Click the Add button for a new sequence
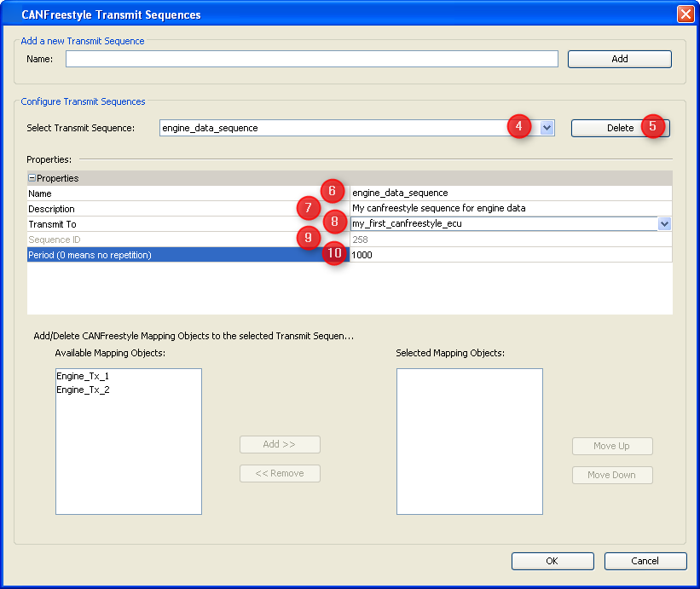The image size is (700, 589). (619, 59)
